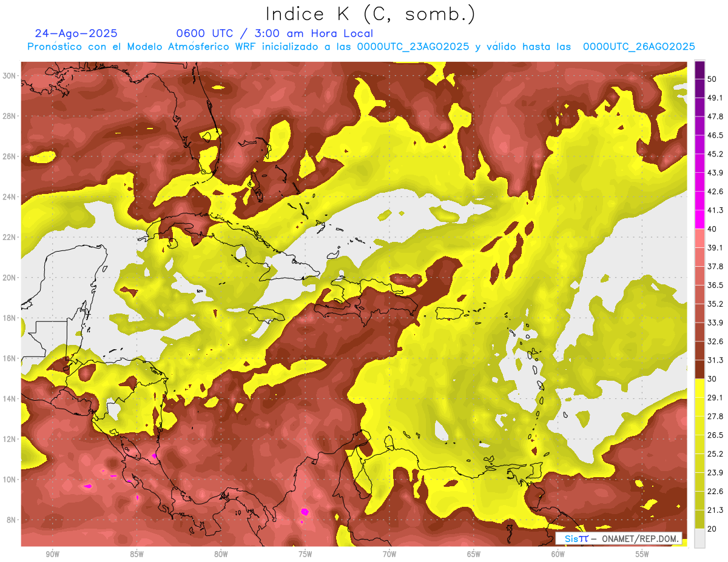This screenshot has height=562, width=728.
Task: Click the latitude label "24N"
Action: (9, 197)
